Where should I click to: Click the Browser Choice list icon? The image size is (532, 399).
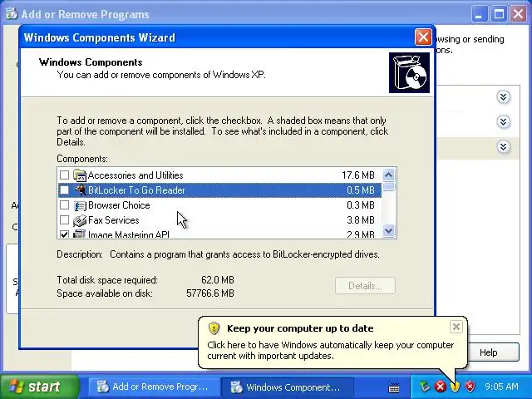point(80,205)
